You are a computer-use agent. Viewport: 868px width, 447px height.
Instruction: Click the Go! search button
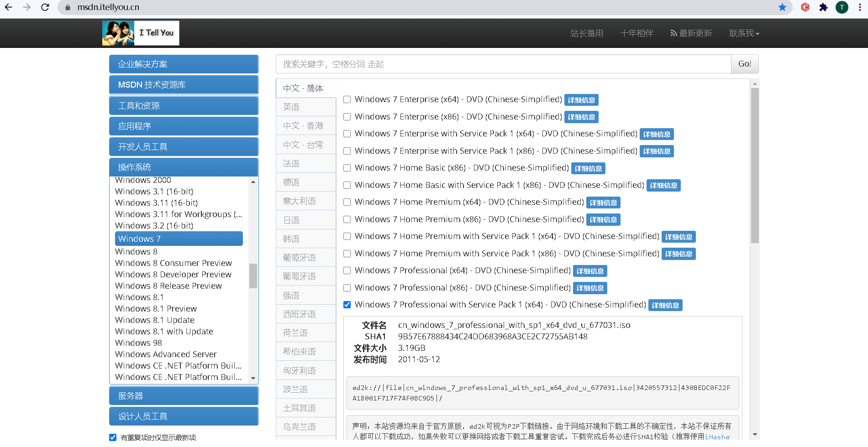pos(745,64)
